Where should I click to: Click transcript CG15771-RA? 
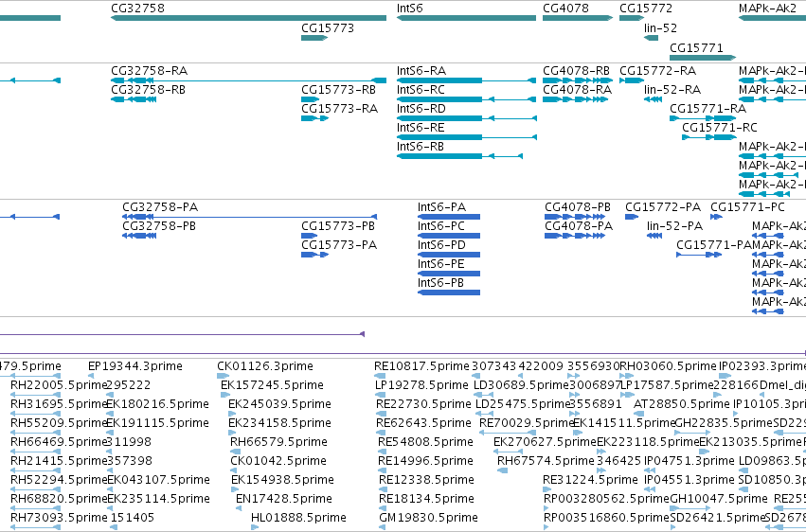tap(703, 118)
